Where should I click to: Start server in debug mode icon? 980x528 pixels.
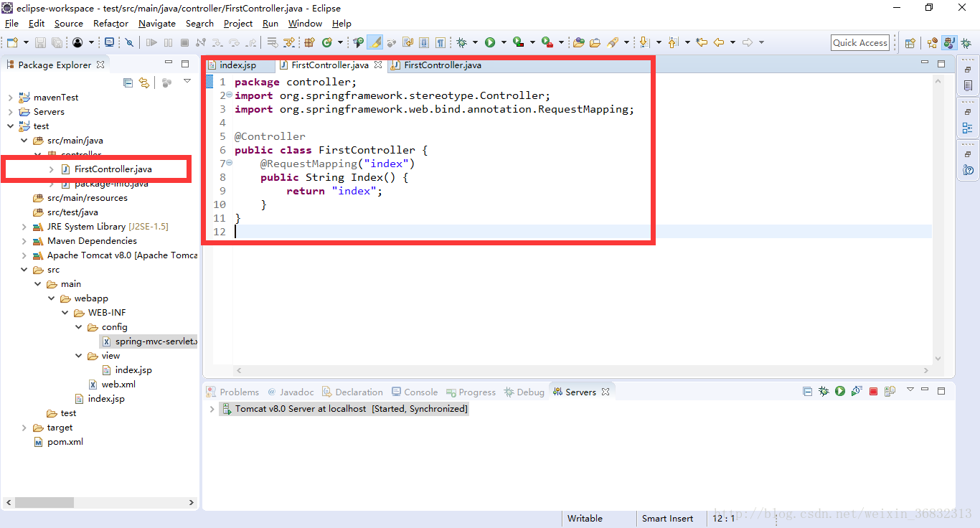(x=824, y=391)
